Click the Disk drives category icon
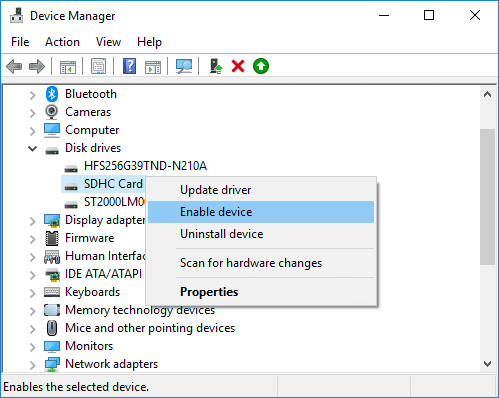 (x=52, y=151)
